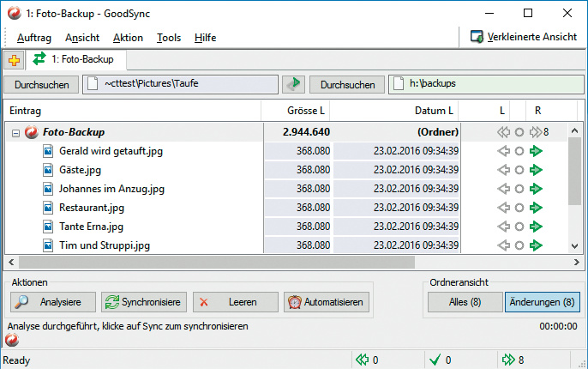The height and width of the screenshot is (369, 588).
Task: Collapse the Foto-Backup tree node
Action: [15, 133]
